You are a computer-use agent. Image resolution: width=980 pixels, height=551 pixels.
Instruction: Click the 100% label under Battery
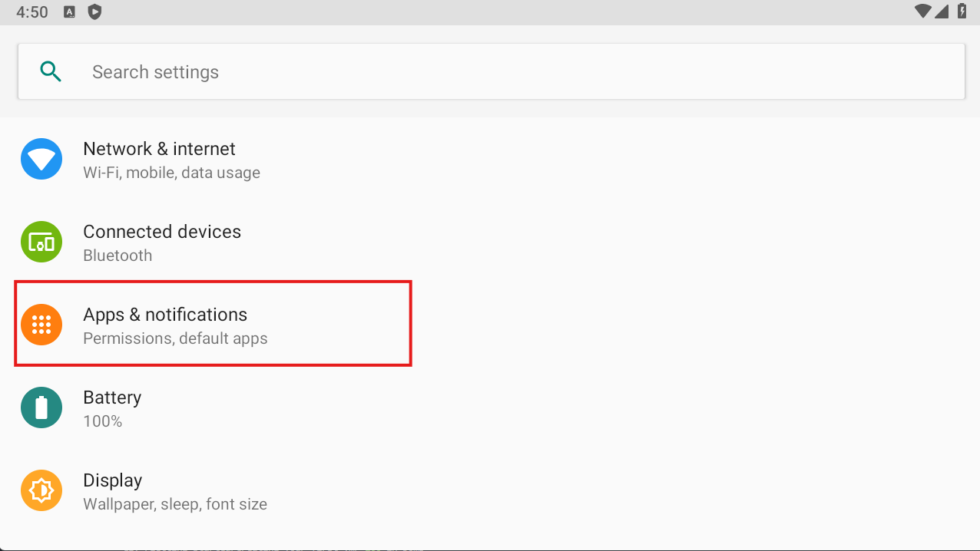pos(102,421)
